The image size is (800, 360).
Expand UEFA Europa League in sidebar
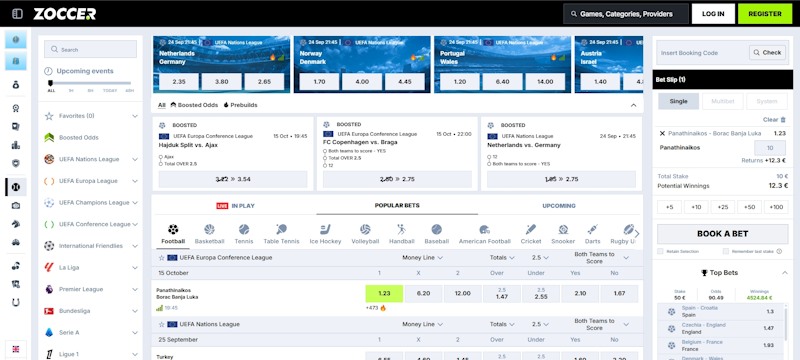pyautogui.click(x=135, y=181)
